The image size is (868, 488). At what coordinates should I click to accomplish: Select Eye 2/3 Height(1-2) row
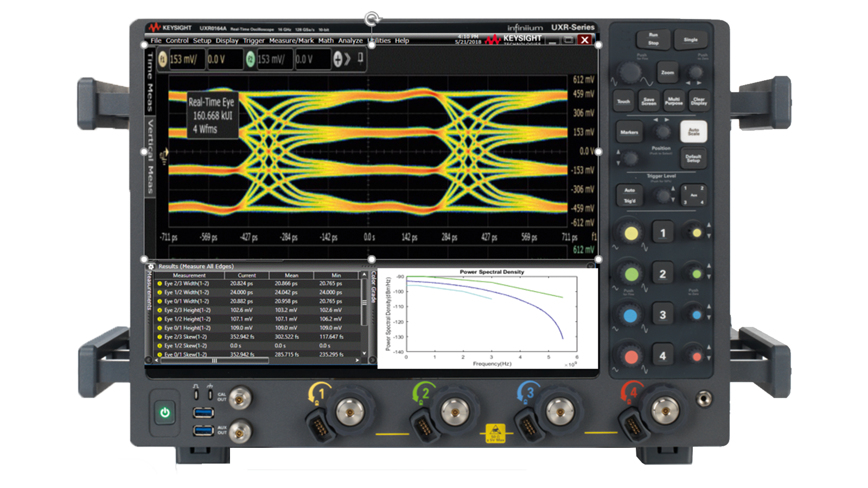pos(258,310)
